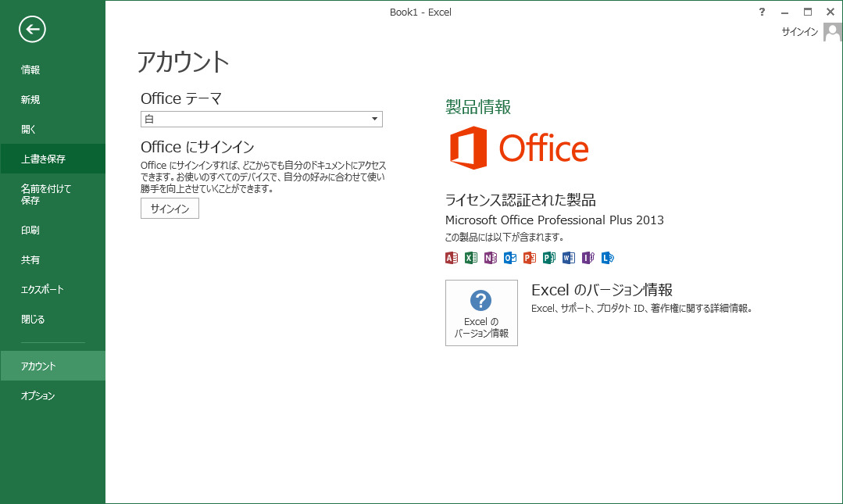The image size is (843, 504).
Task: Click the back arrow to return to workbook
Action: 33,30
